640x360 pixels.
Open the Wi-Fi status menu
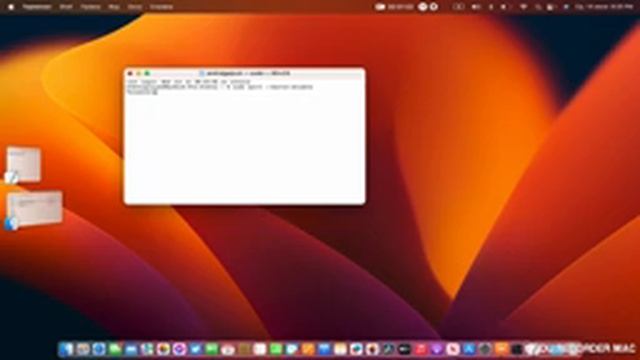523,7
